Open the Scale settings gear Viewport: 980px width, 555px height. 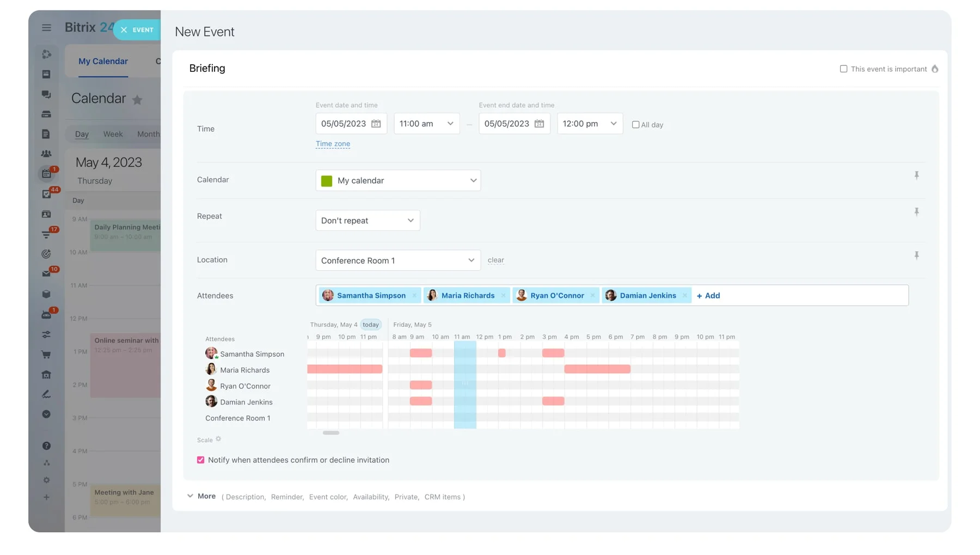(x=218, y=439)
